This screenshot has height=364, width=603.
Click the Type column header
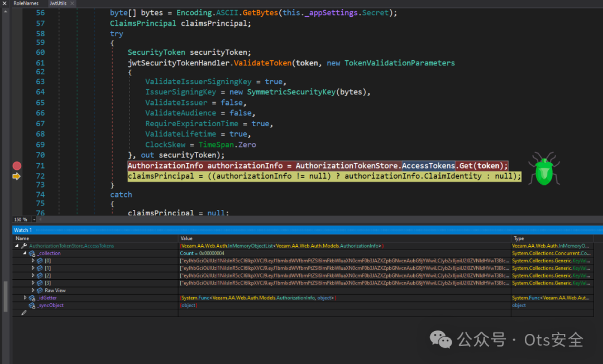[519, 238]
